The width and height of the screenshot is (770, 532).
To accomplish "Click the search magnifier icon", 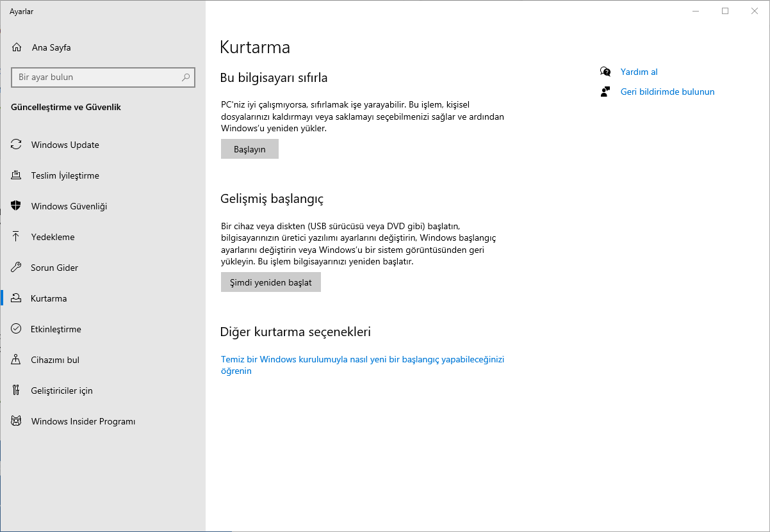I will coord(186,77).
